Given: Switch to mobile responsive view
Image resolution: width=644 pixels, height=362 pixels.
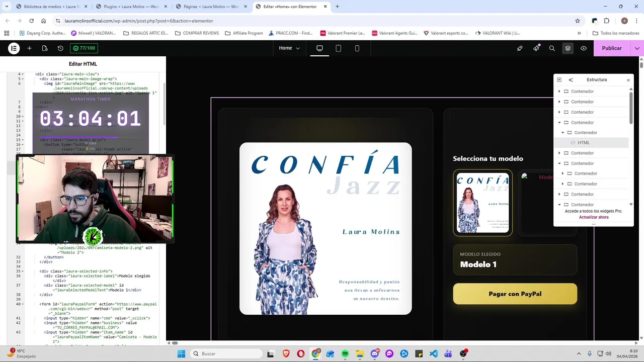Looking at the screenshot, I should coord(357,48).
